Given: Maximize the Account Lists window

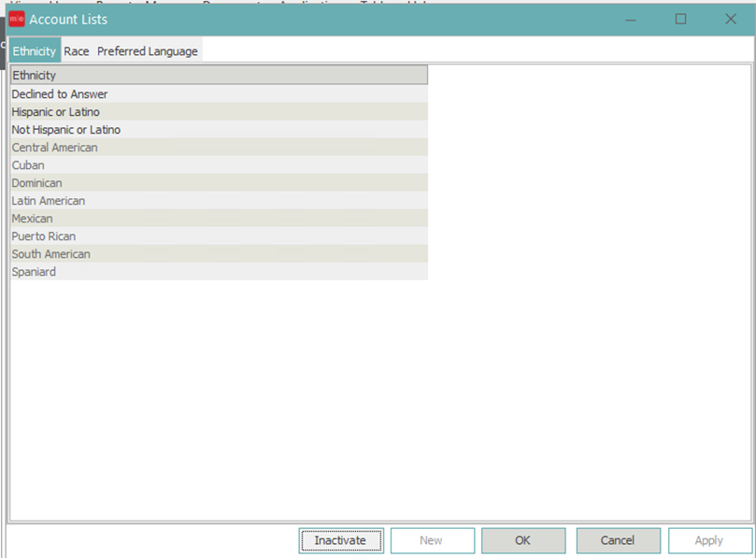Looking at the screenshot, I should 680,19.
